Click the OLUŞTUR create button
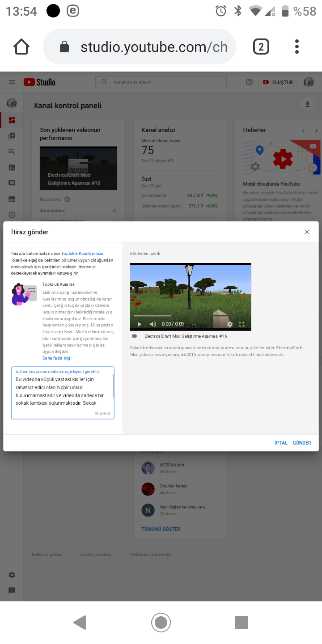Viewport: 322px width, 644px height. point(278,82)
